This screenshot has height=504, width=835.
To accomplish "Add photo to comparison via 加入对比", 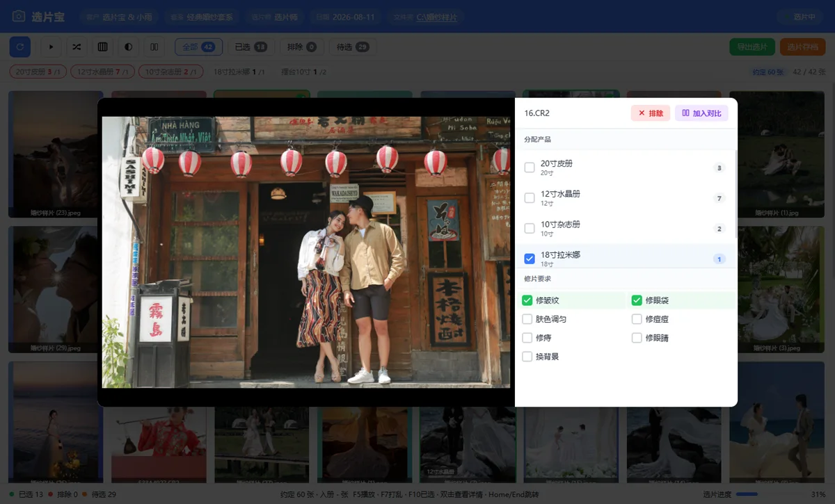I will 701,113.
